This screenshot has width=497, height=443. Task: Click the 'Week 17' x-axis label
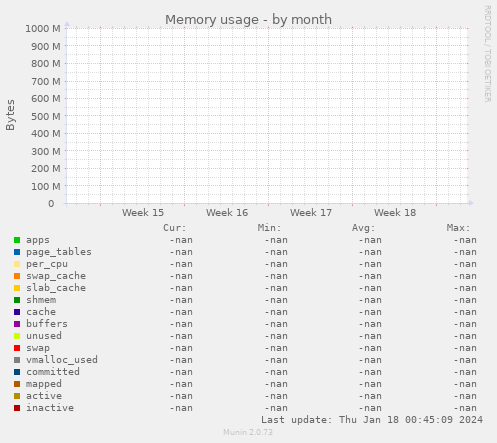pos(311,213)
